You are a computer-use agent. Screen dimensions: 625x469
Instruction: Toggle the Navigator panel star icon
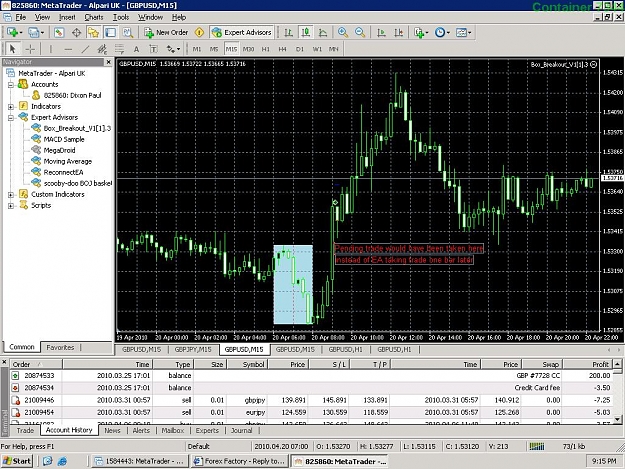pos(93,33)
